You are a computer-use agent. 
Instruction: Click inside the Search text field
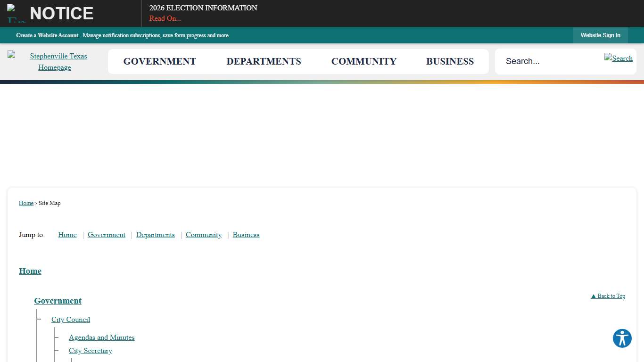549,61
